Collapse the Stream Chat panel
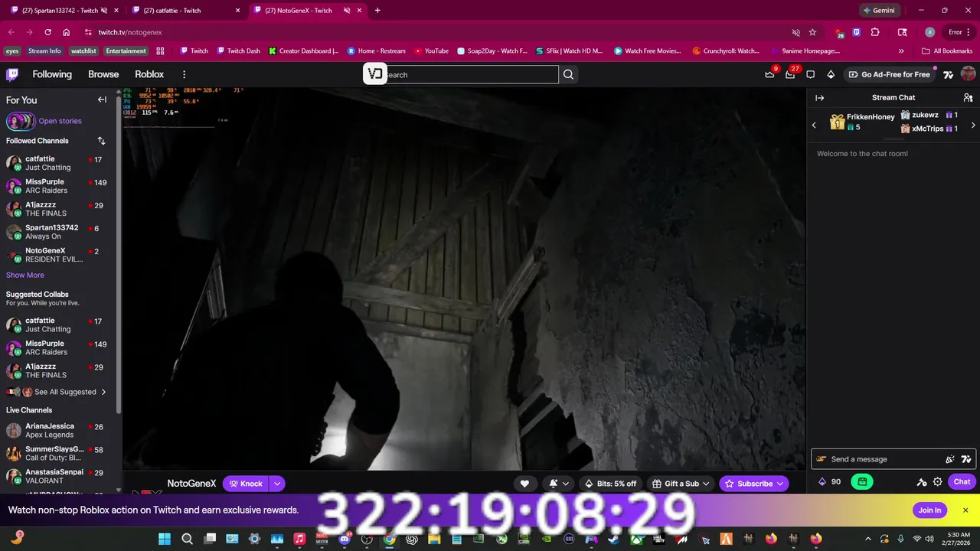This screenshot has width=980, height=551. coord(819,98)
